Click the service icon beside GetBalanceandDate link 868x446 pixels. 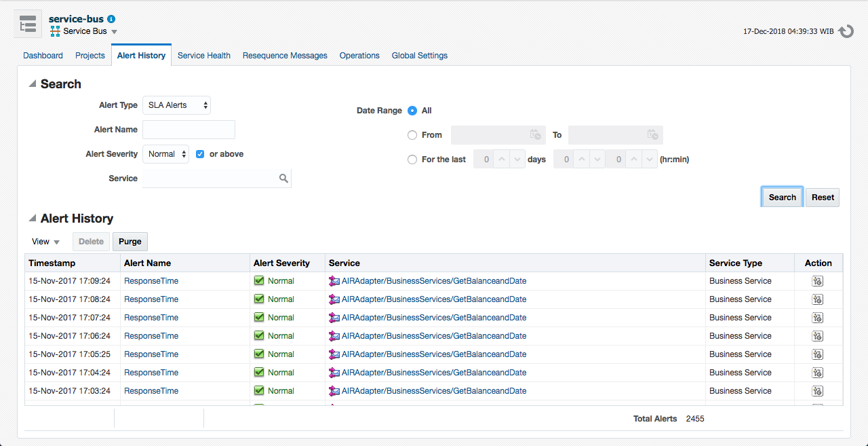[x=335, y=280]
